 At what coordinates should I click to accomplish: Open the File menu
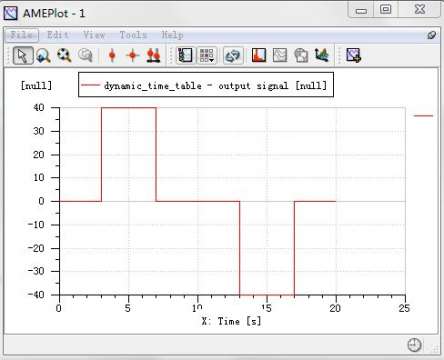(22, 35)
